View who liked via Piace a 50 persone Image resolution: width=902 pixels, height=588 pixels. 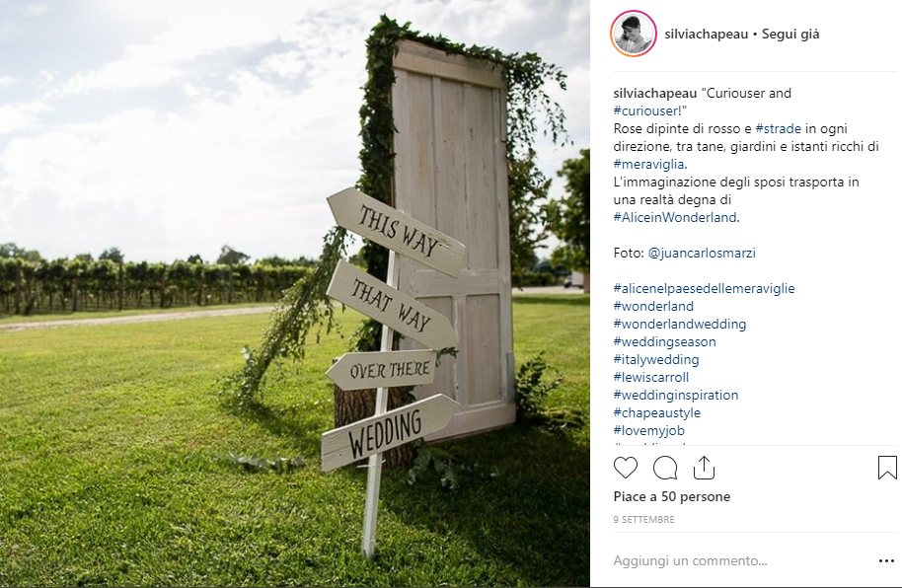(x=672, y=496)
